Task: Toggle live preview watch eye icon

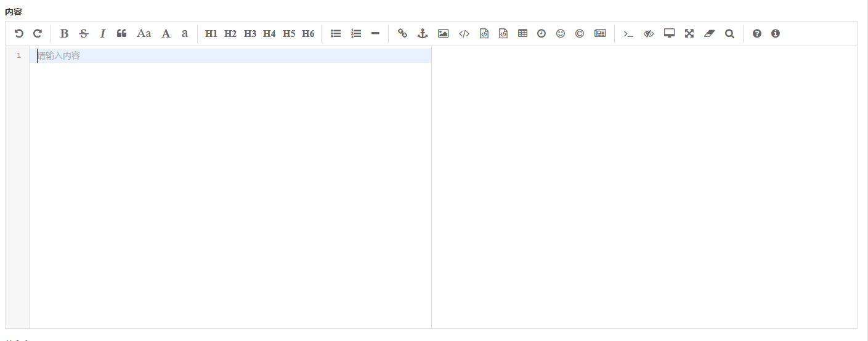Action: point(648,34)
